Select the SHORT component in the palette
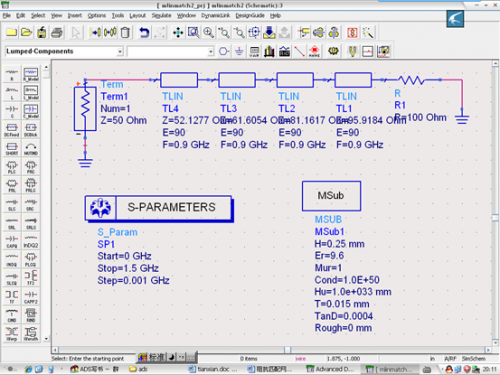 pyautogui.click(x=12, y=148)
